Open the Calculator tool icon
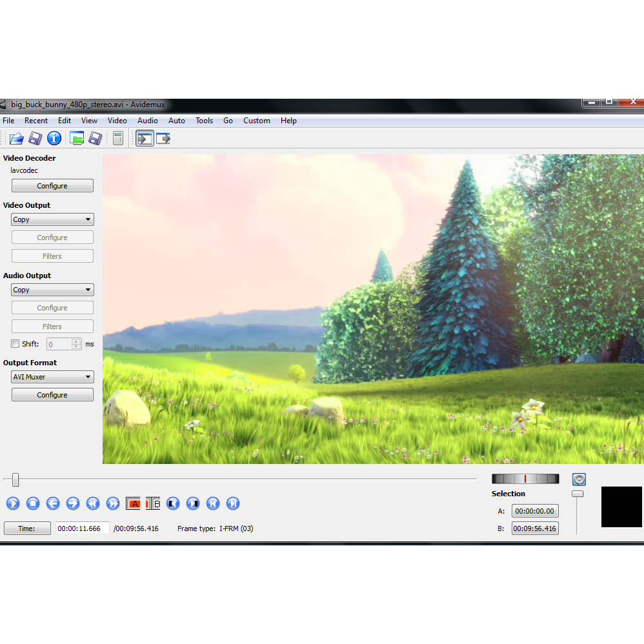The height and width of the screenshot is (644, 644). click(117, 138)
